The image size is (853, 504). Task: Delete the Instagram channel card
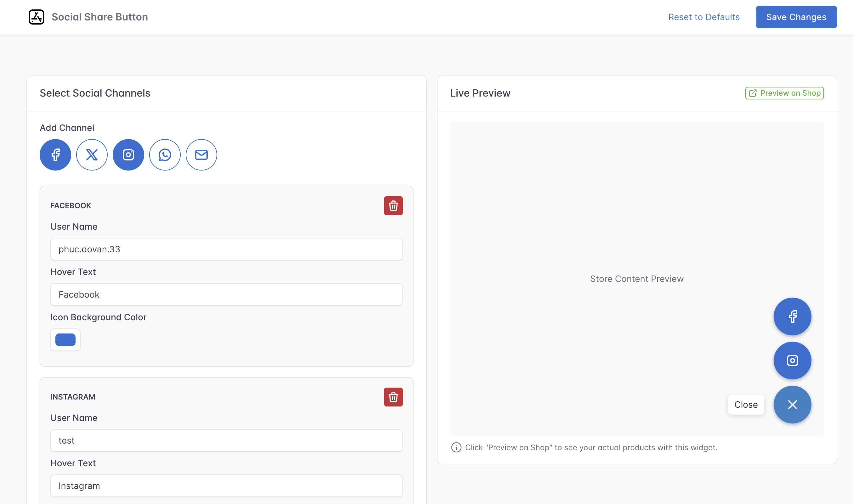[x=393, y=397]
